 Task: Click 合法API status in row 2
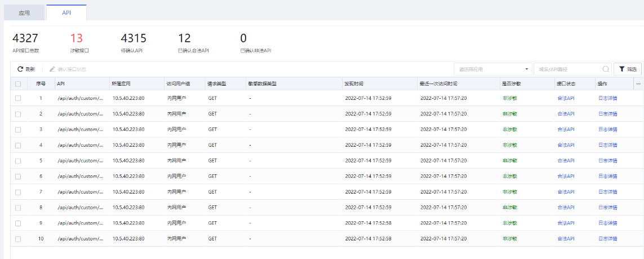[566, 114]
